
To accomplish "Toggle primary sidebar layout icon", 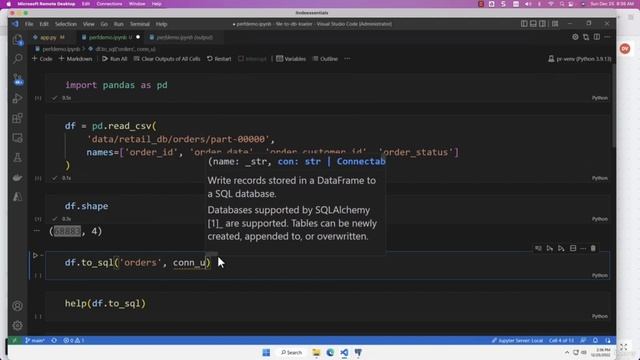I will [x=524, y=24].
